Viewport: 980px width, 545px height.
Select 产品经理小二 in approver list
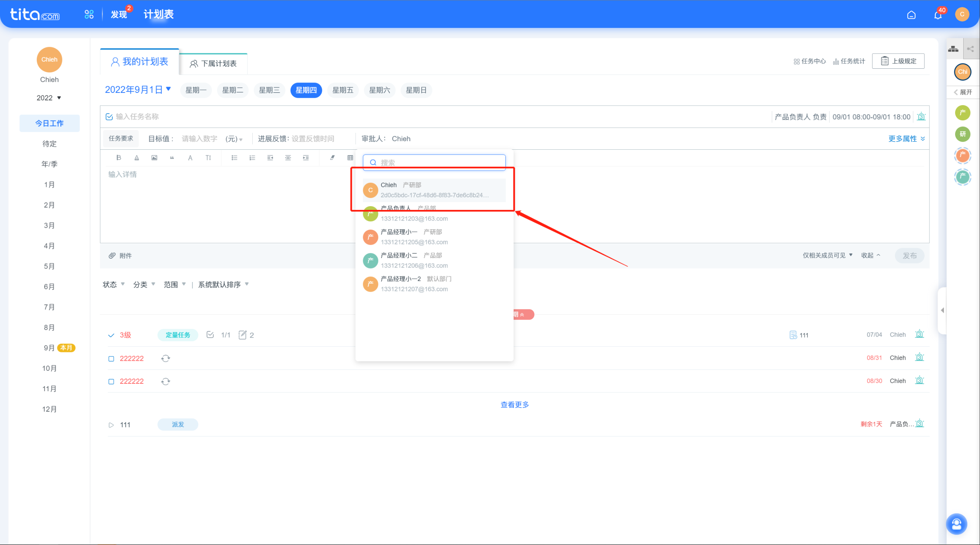pos(434,260)
